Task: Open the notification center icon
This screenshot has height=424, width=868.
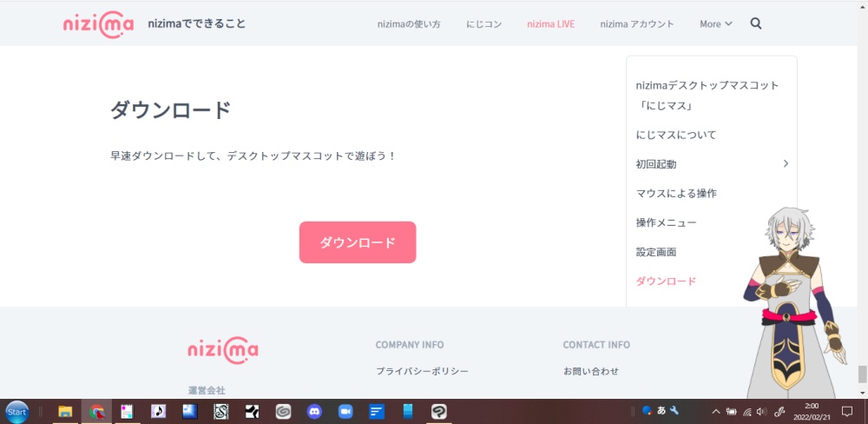Action: (x=846, y=411)
